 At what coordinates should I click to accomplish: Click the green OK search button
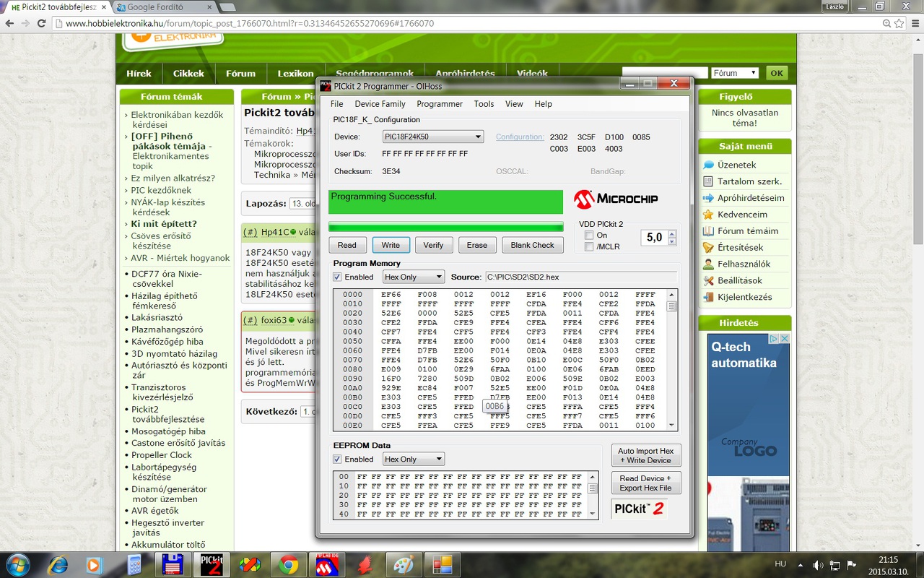[x=777, y=73]
